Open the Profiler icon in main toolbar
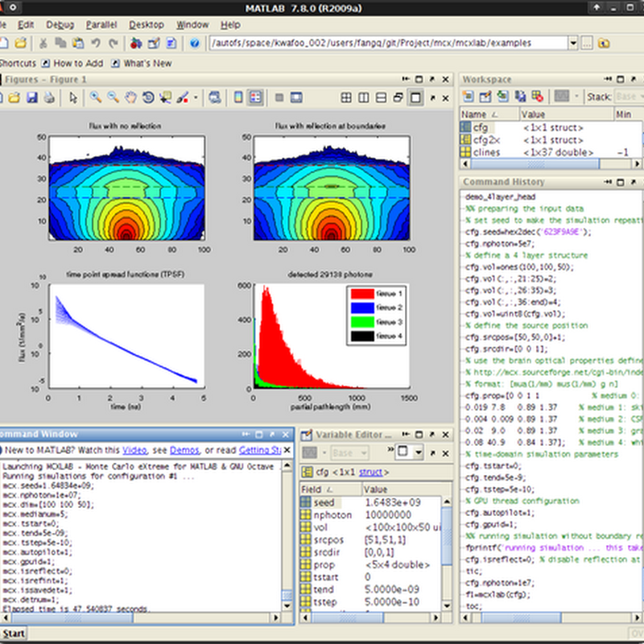 coord(171,43)
